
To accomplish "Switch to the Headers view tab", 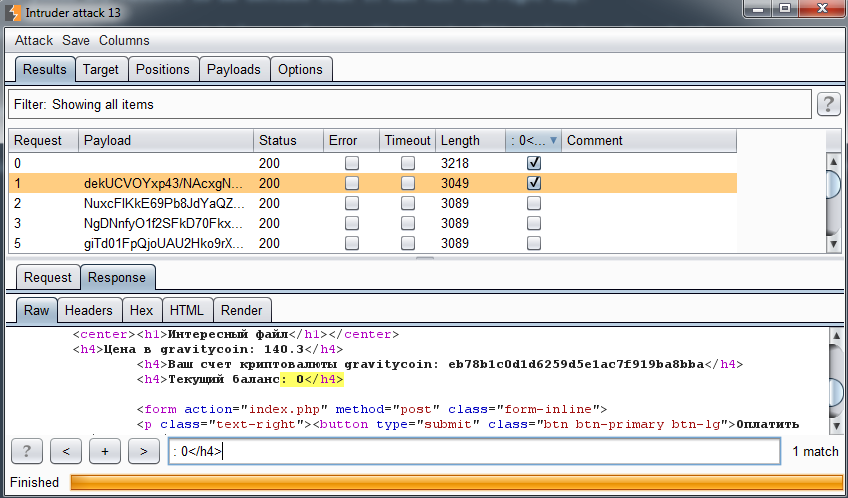I will coord(89,310).
